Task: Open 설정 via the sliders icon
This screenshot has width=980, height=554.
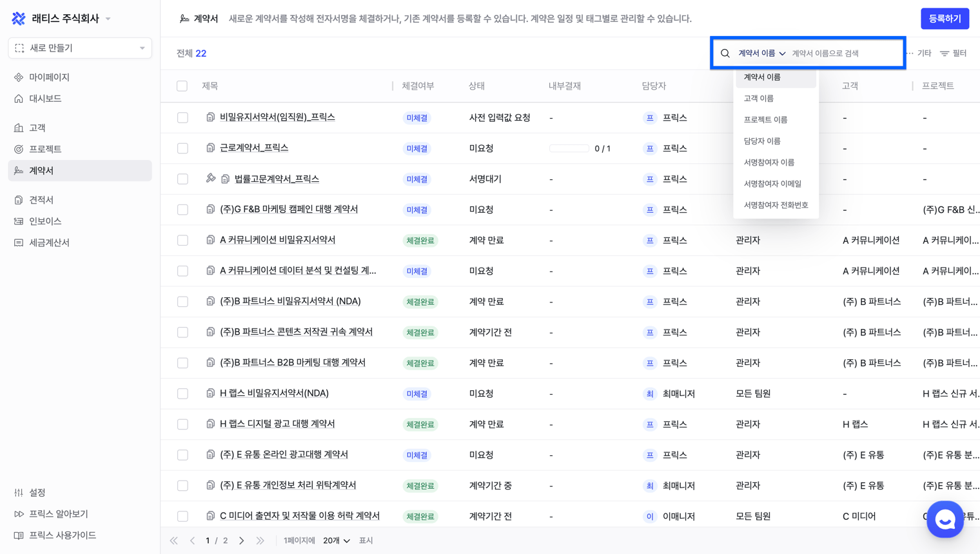Action: click(19, 493)
